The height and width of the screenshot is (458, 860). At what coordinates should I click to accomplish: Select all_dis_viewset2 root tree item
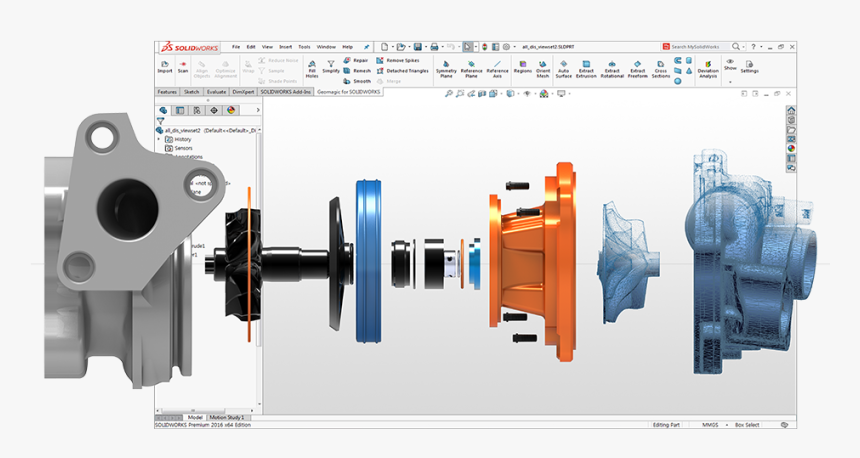pos(207,131)
